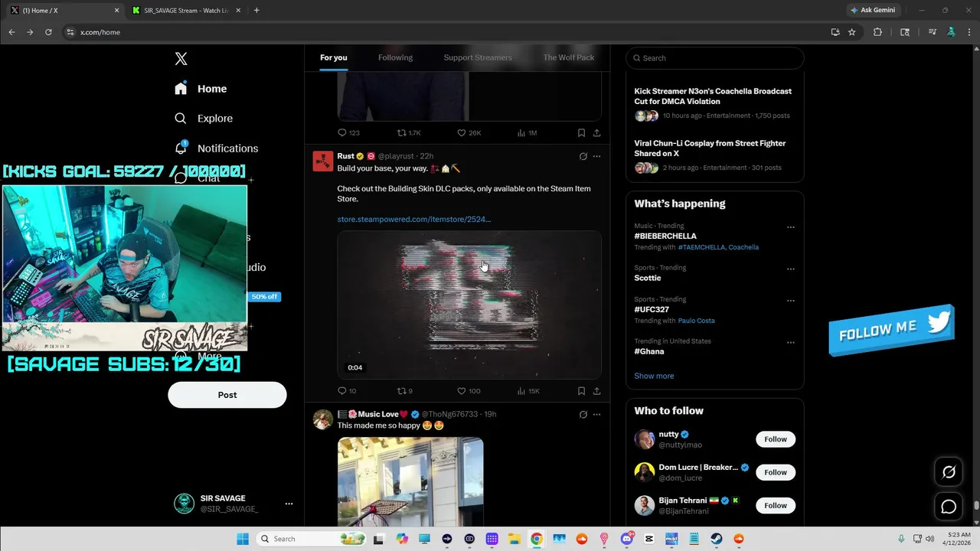Share the Rust post
Image resolution: width=980 pixels, height=551 pixels.
(x=596, y=391)
